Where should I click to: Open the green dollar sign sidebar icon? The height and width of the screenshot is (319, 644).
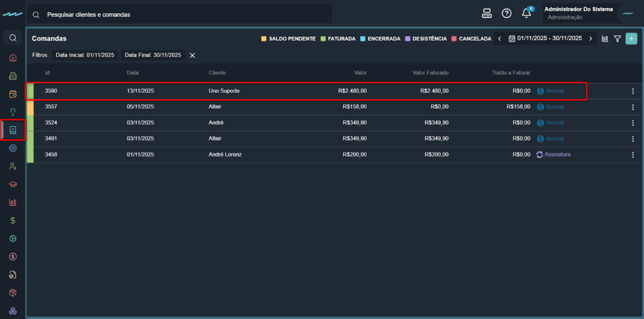(13, 220)
